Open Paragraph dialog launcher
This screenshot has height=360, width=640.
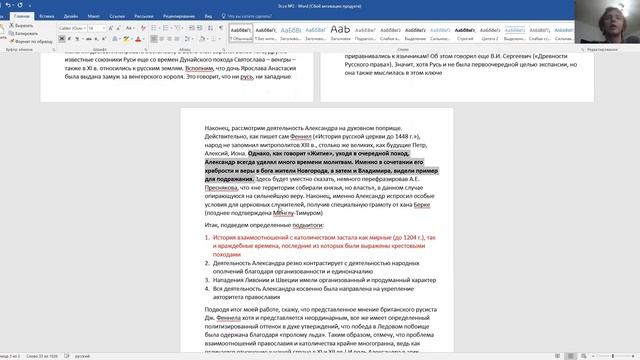click(224, 49)
